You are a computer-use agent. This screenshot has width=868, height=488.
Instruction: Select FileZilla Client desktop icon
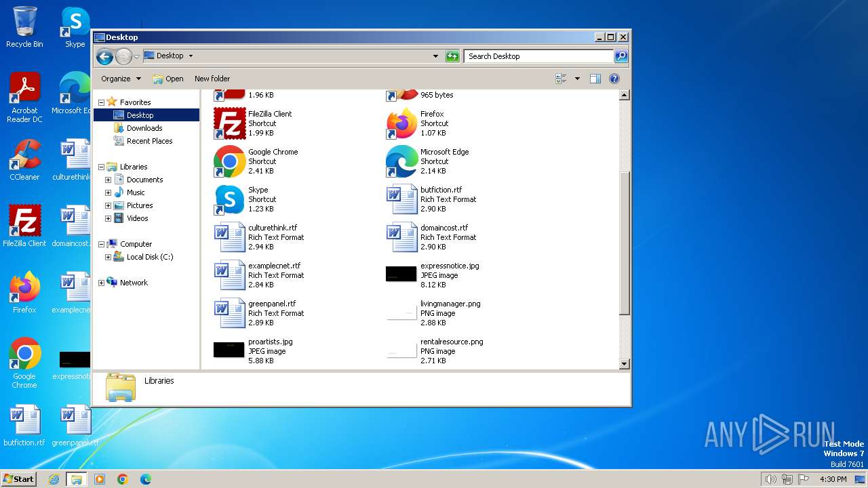pyautogui.click(x=24, y=226)
